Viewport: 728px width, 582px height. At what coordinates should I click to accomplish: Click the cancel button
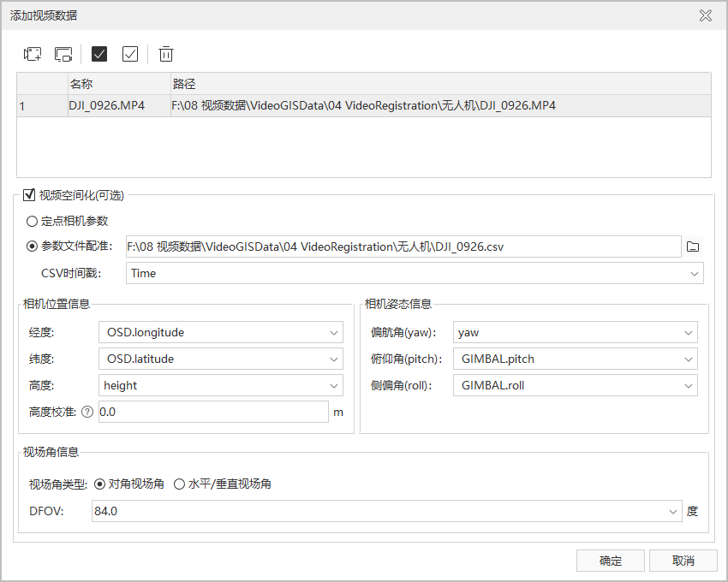pos(683,561)
